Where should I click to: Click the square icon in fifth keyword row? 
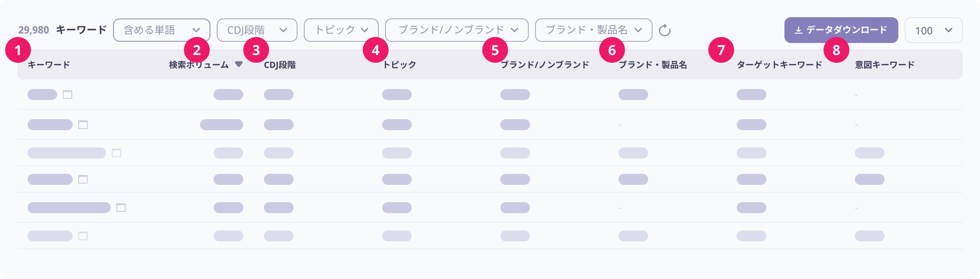coord(121,208)
